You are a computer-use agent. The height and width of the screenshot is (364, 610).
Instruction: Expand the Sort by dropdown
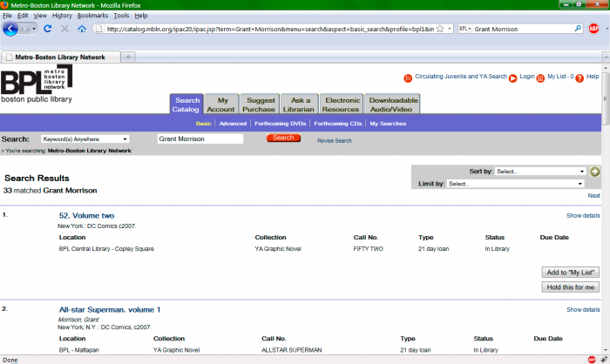540,172
